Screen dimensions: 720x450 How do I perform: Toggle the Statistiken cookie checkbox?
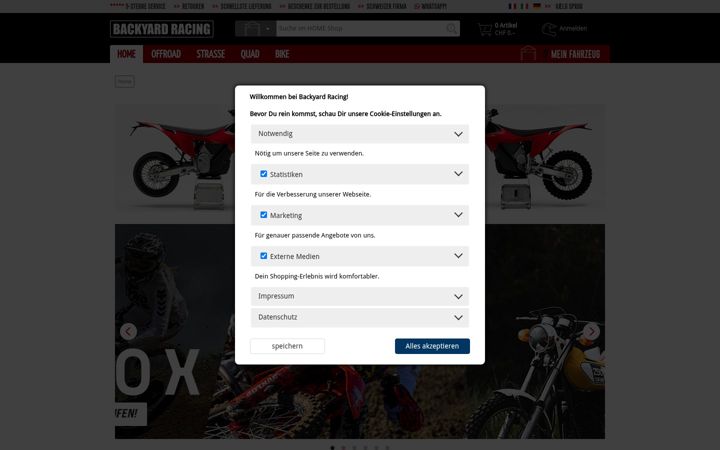[264, 174]
